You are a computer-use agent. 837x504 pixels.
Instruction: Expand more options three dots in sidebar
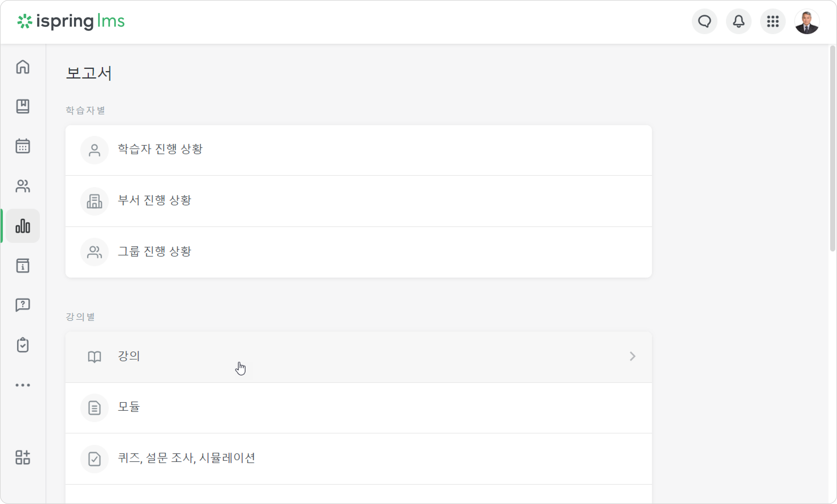point(23,385)
